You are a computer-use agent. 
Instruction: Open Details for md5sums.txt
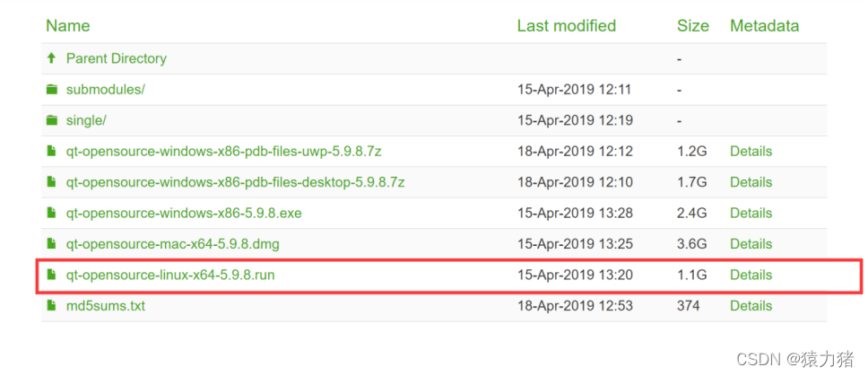[751, 306]
